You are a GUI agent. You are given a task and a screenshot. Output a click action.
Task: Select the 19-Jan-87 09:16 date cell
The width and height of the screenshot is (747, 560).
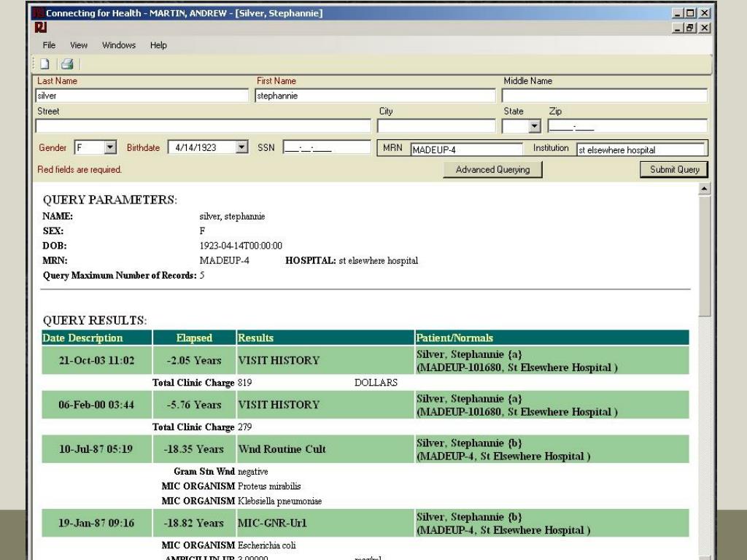[x=97, y=523]
